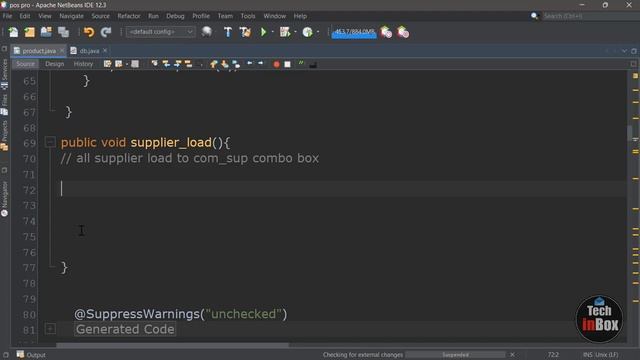Click the Suspended progress bar
Viewport: 640px width, 360px height.
pyautogui.click(x=456, y=355)
